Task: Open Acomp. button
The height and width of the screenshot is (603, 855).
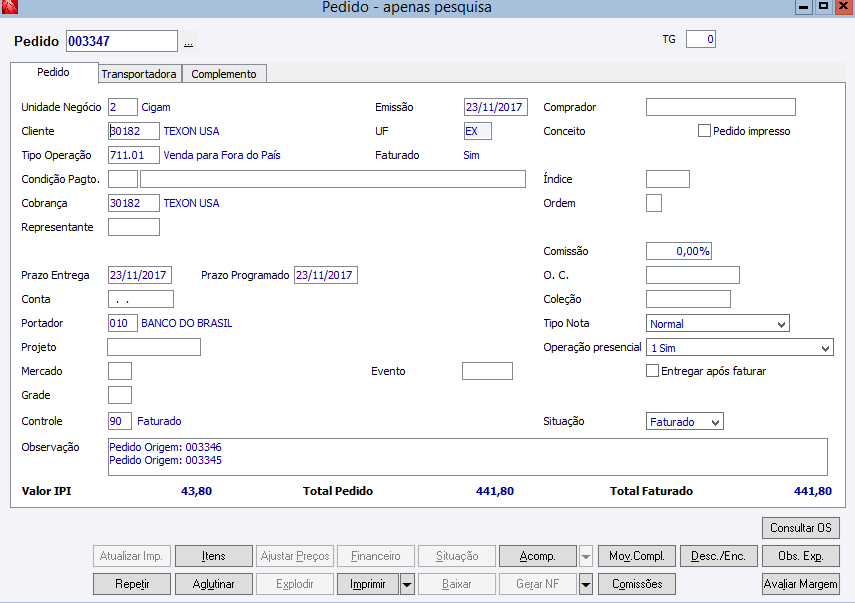Action: pyautogui.click(x=538, y=556)
